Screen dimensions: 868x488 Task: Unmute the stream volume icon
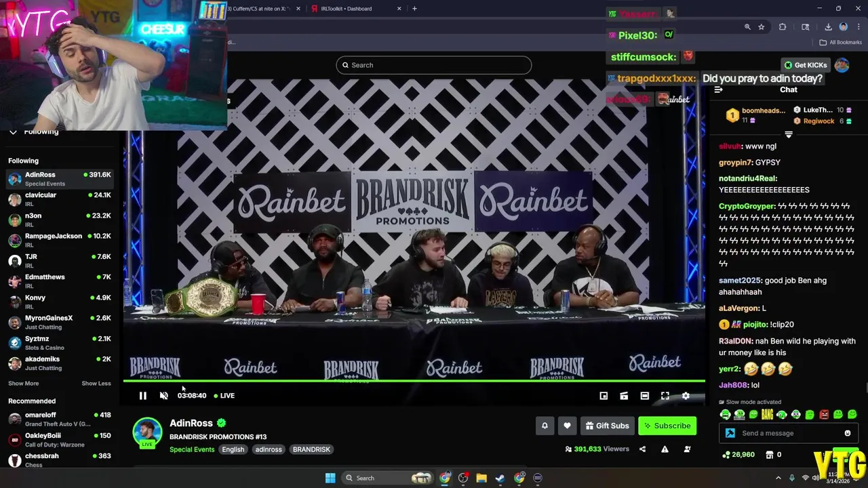(x=163, y=396)
